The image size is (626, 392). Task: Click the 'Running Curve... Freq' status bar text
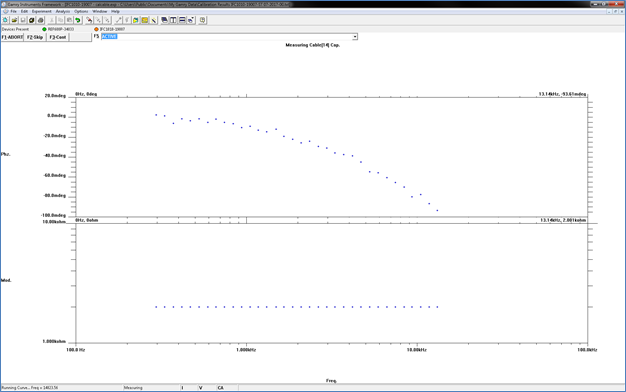(x=30, y=388)
